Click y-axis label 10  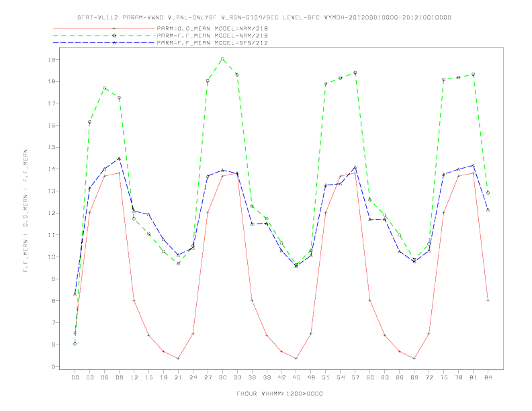52,257
